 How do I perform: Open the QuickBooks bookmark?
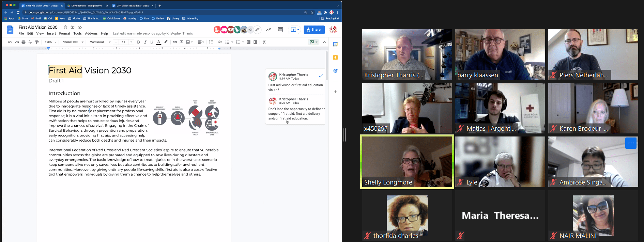[111, 19]
